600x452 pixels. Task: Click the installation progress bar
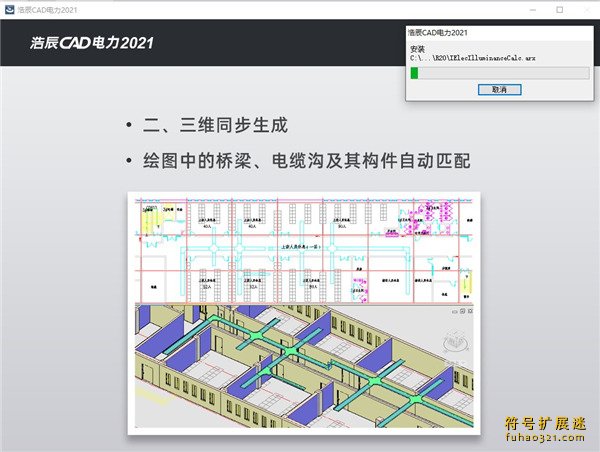point(500,73)
